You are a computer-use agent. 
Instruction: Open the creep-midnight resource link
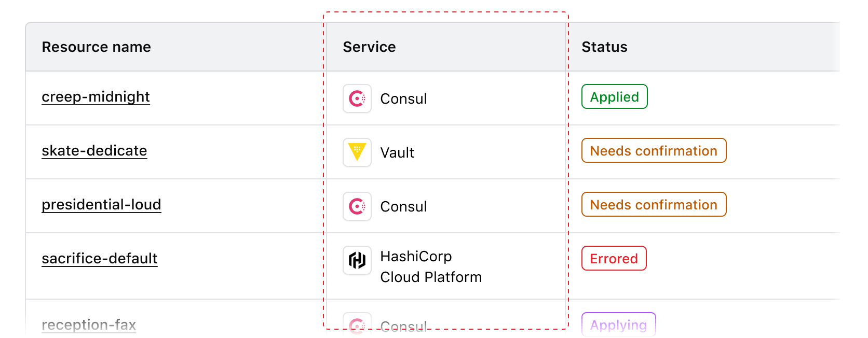pyautogui.click(x=96, y=97)
